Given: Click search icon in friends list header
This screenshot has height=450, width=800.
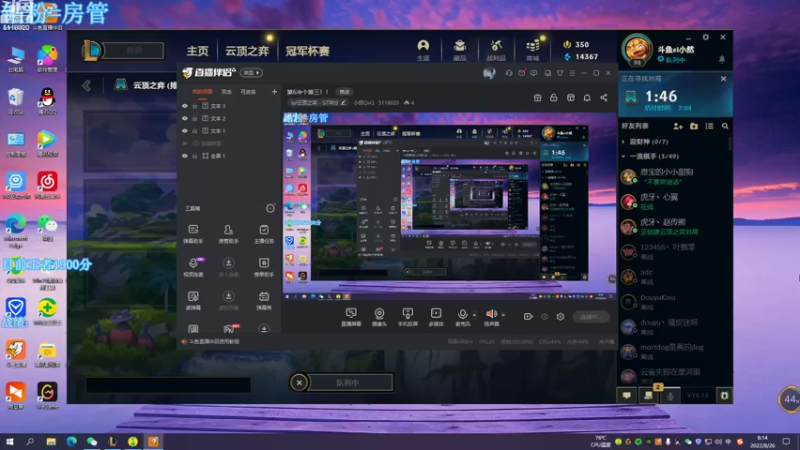Looking at the screenshot, I should click(725, 126).
